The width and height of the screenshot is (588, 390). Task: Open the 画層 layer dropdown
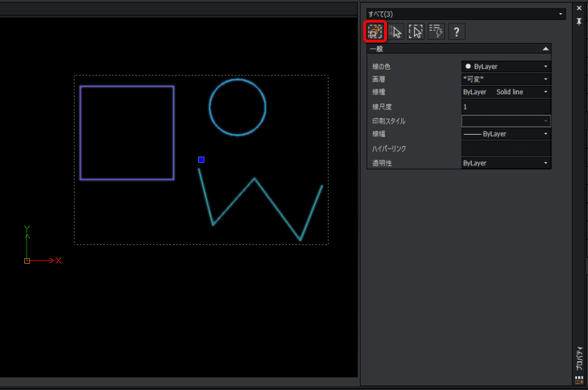click(x=506, y=79)
